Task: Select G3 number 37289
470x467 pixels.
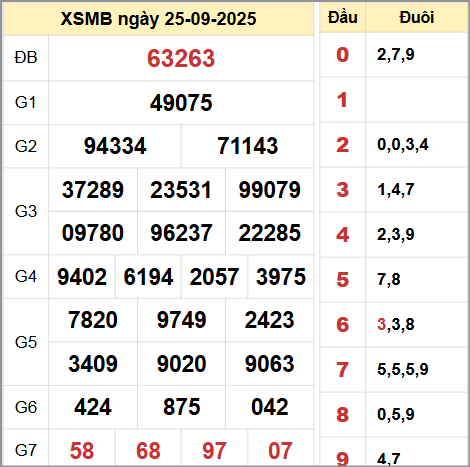Action: (93, 190)
